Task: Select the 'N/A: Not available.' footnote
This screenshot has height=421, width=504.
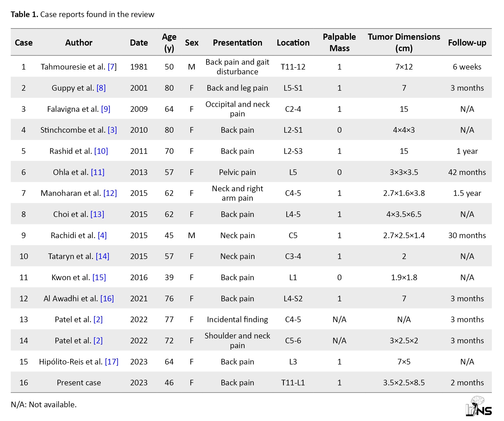Action: [x=44, y=404]
